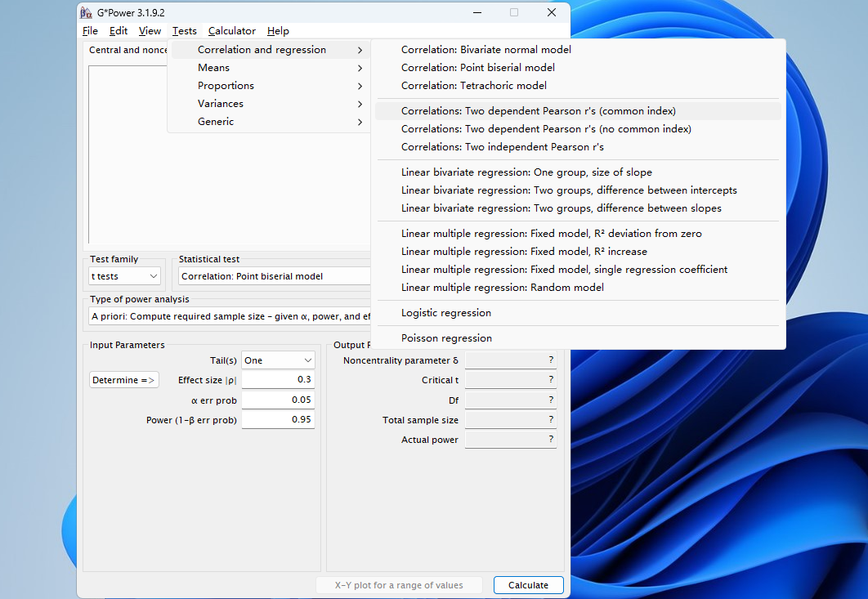This screenshot has width=868, height=599.
Task: Select Correlation: Bivariate normal model
Action: [485, 50]
